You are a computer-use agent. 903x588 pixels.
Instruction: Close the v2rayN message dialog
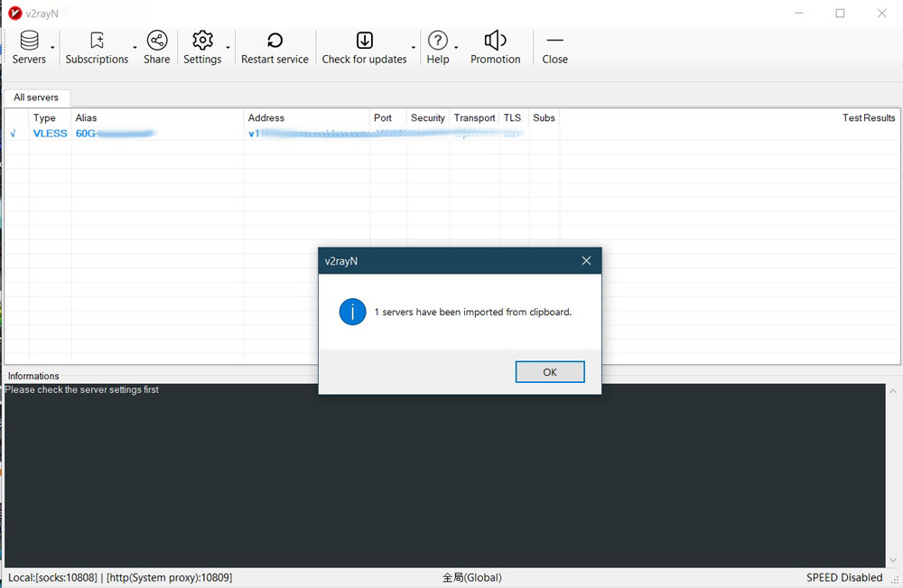coord(586,261)
